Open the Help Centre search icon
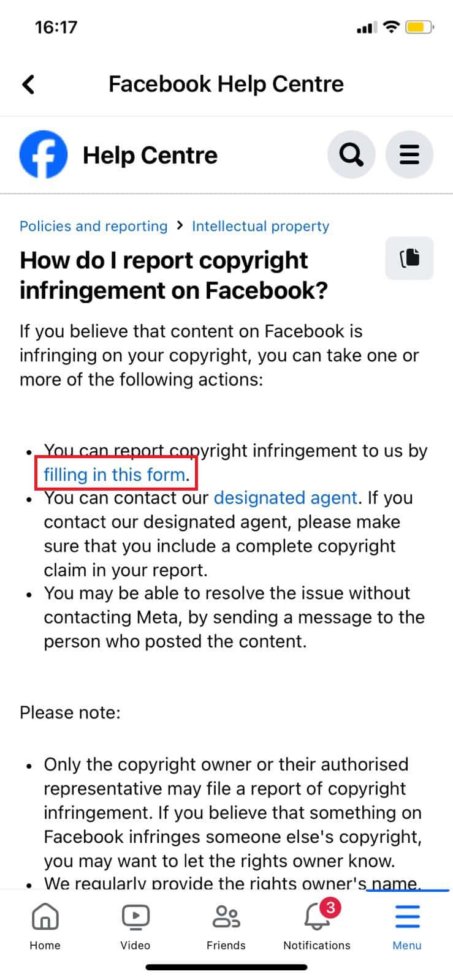Image resolution: width=453 pixels, height=980 pixels. [351, 154]
